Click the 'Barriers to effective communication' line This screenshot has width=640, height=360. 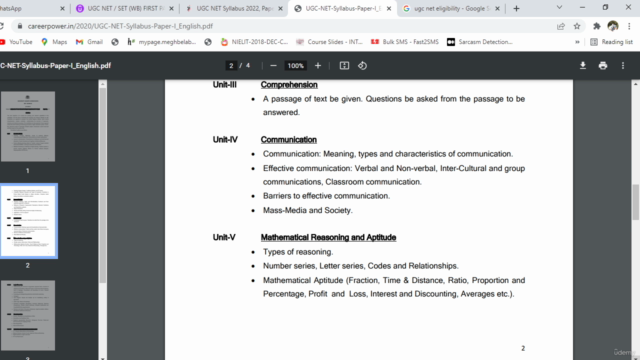pos(327,196)
